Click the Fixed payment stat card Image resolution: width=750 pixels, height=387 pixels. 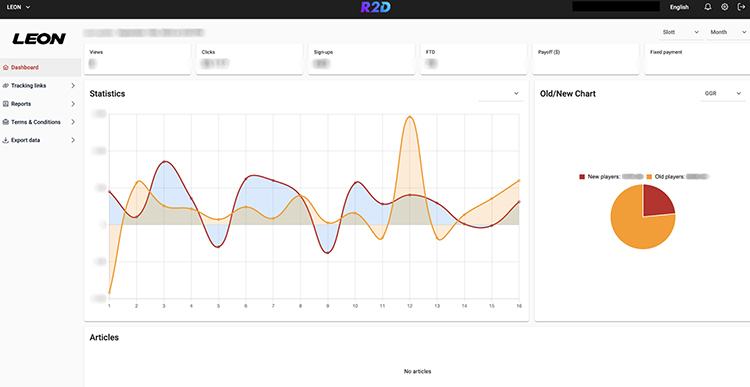pyautogui.click(x=697, y=59)
